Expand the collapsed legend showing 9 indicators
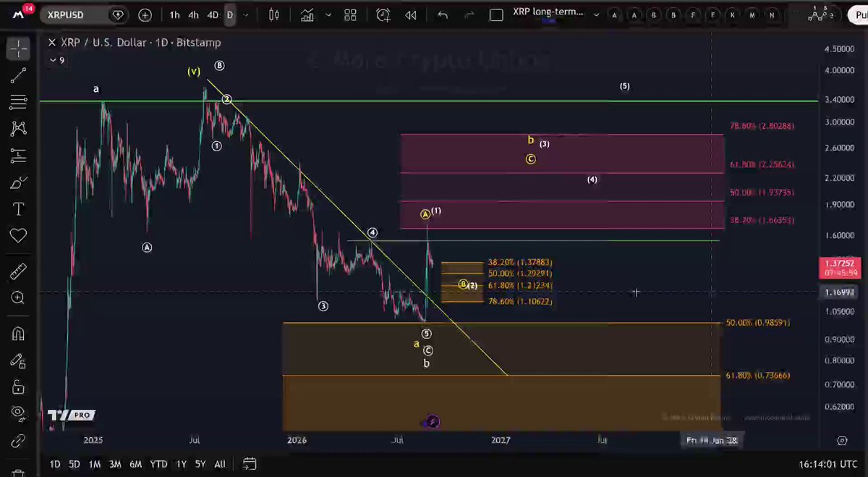The height and width of the screenshot is (477, 868). click(57, 60)
